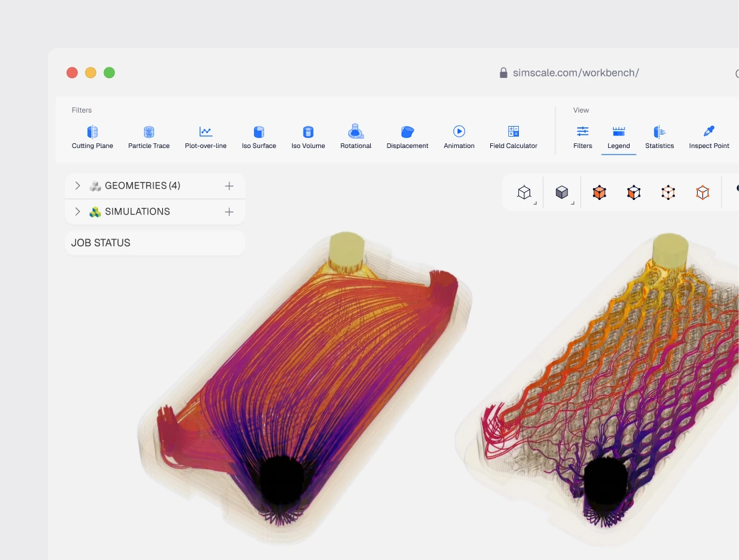Select the orange cube with edges mode

634,193
